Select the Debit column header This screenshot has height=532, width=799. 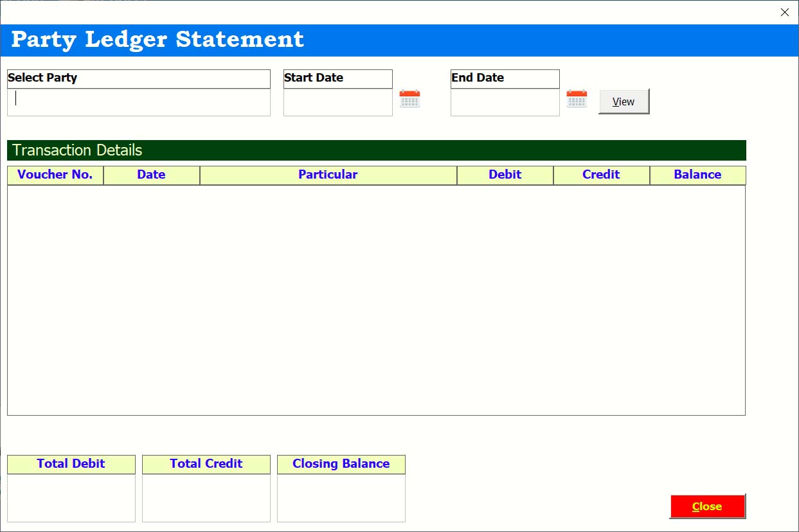pos(505,175)
